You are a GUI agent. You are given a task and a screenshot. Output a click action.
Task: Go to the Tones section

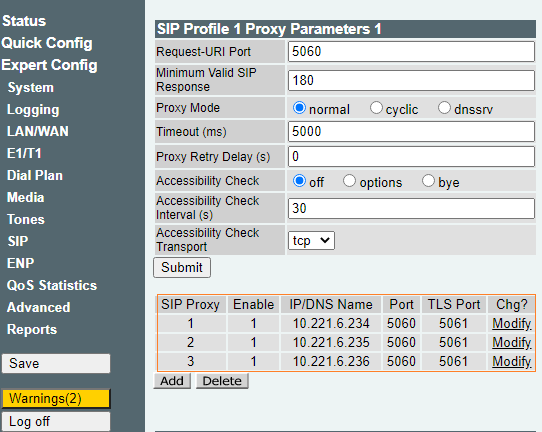(26, 219)
